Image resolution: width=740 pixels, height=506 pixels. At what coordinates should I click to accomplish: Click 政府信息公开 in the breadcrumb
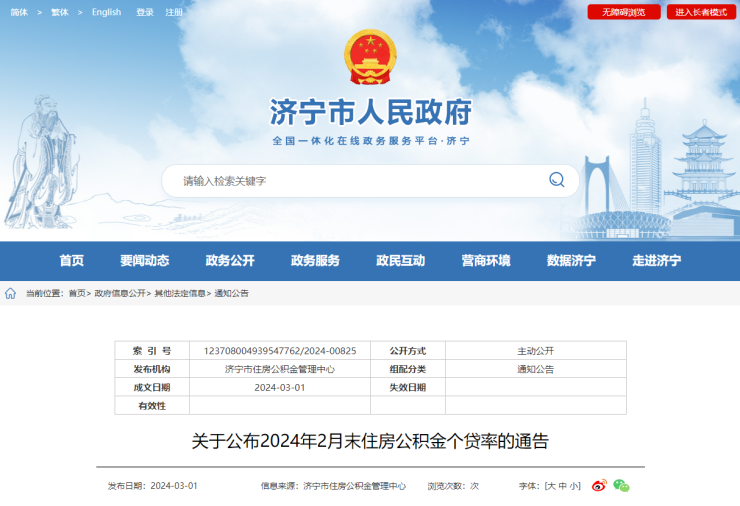coord(120,294)
